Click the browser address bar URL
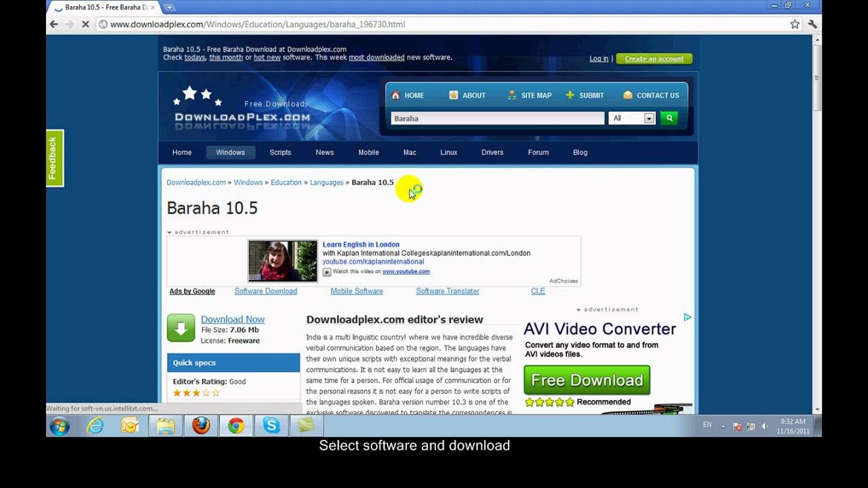The image size is (868, 488). pyautogui.click(x=258, y=24)
